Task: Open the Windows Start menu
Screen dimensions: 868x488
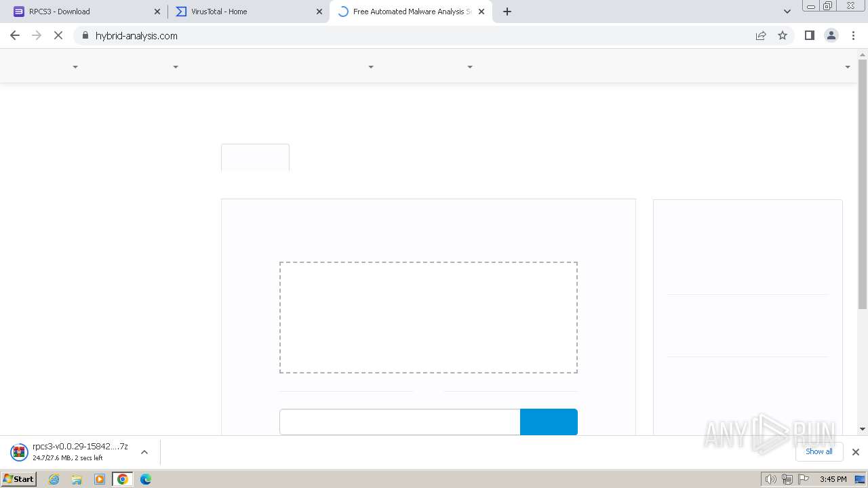Action: coord(18,479)
